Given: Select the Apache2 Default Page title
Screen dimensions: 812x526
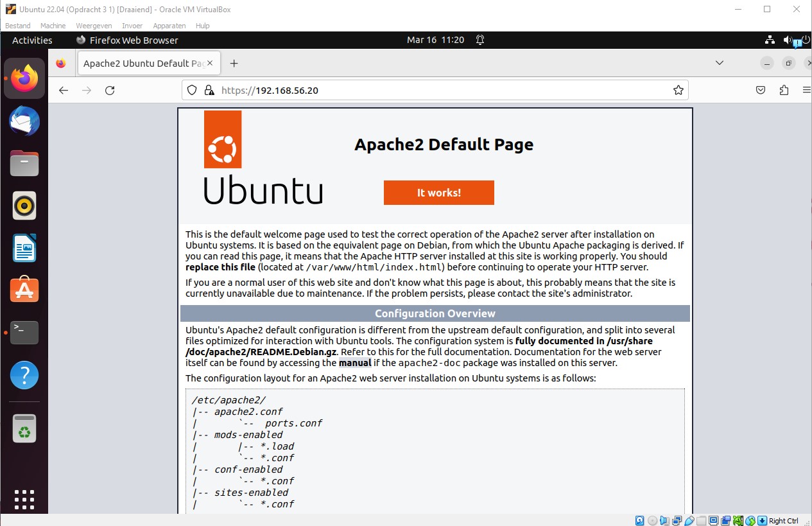Looking at the screenshot, I should pos(444,144).
